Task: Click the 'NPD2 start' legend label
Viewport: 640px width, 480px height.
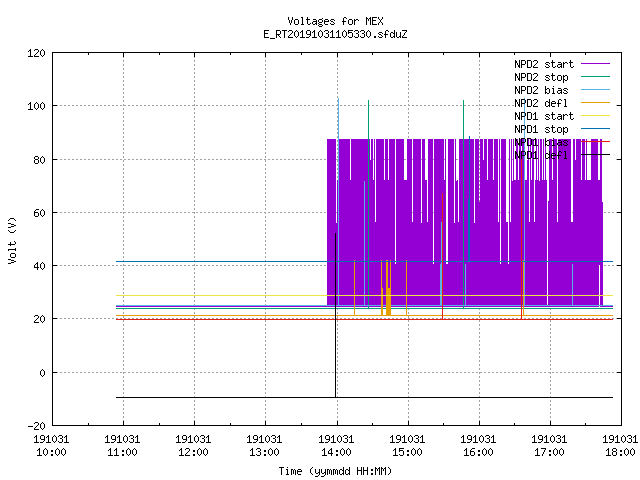Action: 544,64
